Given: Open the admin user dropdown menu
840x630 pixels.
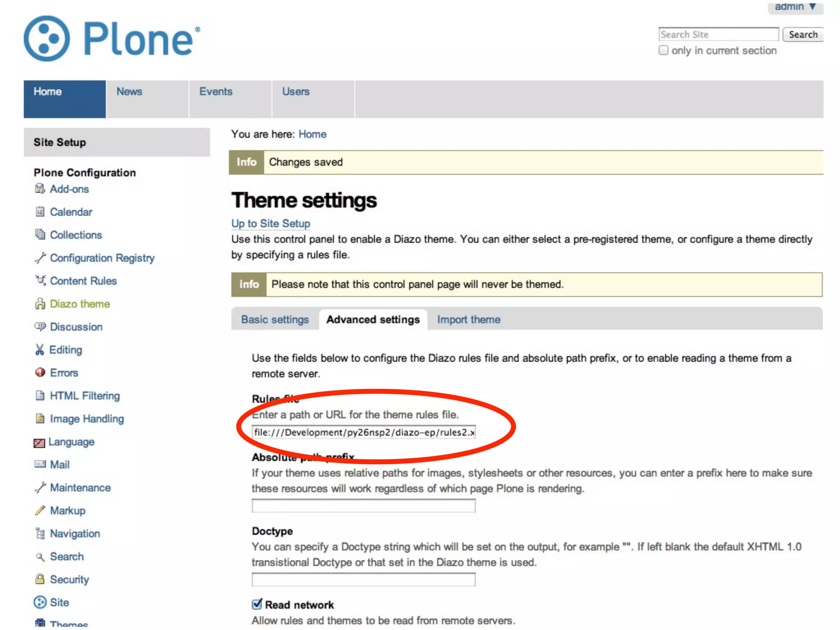Looking at the screenshot, I should tap(794, 7).
